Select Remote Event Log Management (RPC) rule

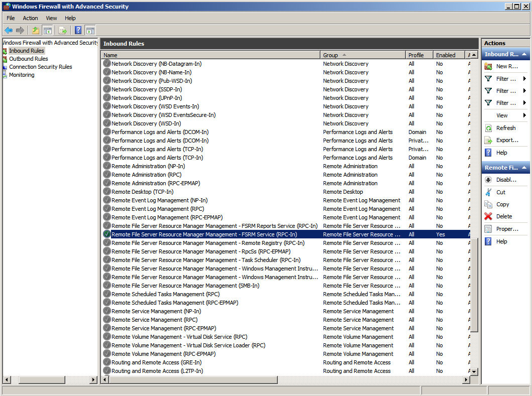(158, 209)
